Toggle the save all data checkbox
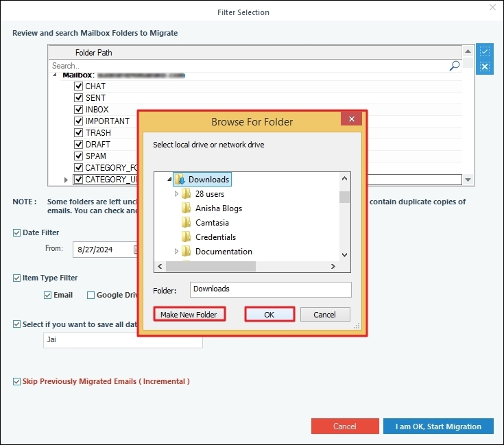The width and height of the screenshot is (504, 445). point(16,324)
